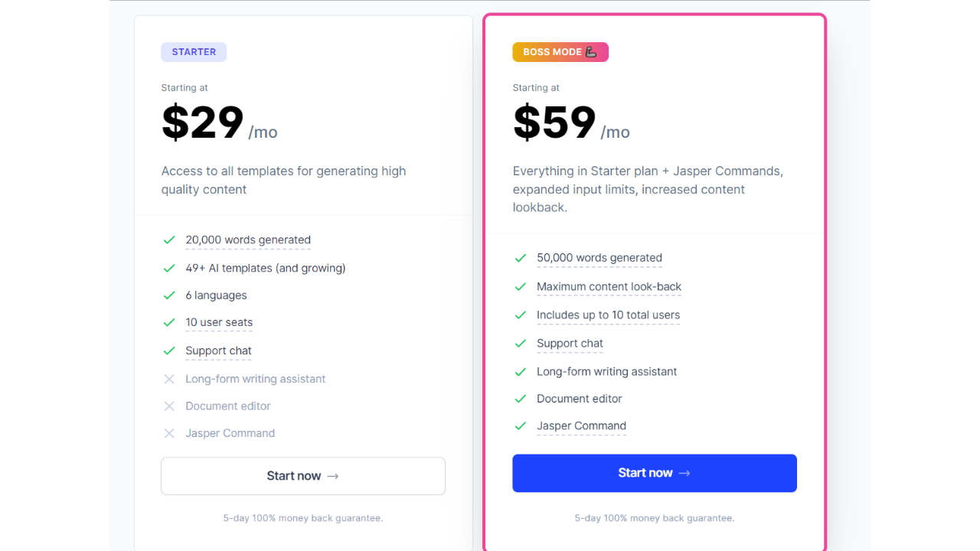Click green checkmark beside 50,000 words generated
980x551 pixels.
pyautogui.click(x=521, y=258)
